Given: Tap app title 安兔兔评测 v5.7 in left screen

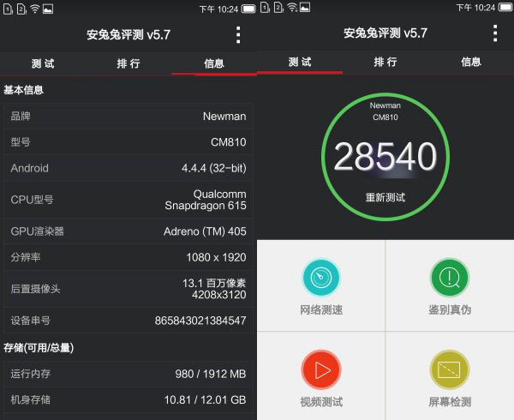Looking at the screenshot, I should [128, 35].
